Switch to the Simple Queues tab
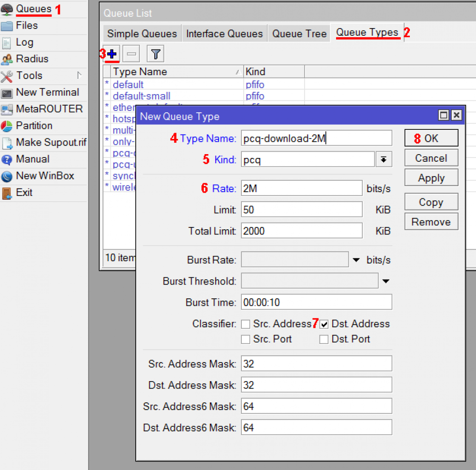The image size is (476, 470). (142, 34)
